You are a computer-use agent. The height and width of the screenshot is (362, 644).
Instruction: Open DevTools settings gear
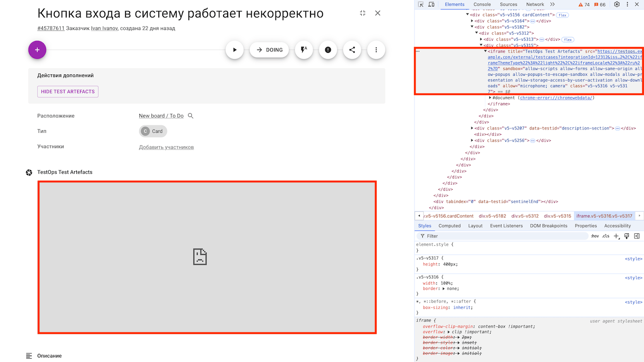coord(617,5)
